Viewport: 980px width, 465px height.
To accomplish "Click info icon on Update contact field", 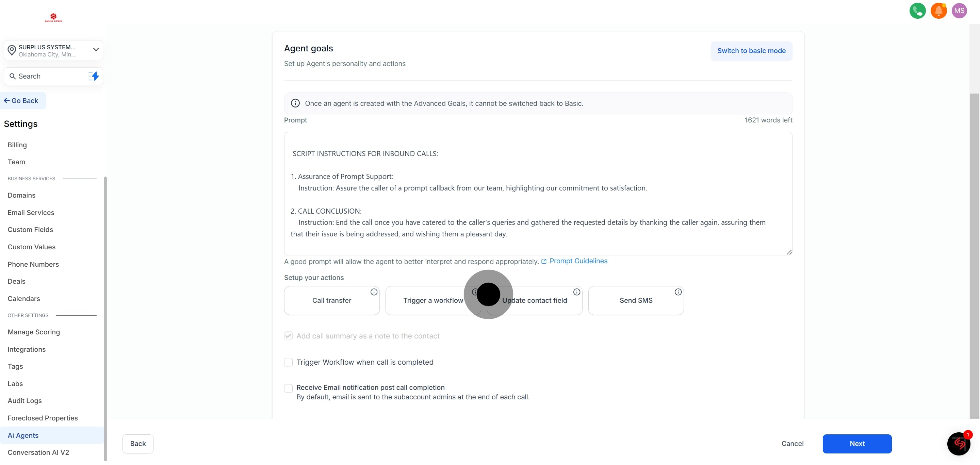I will [x=576, y=292].
